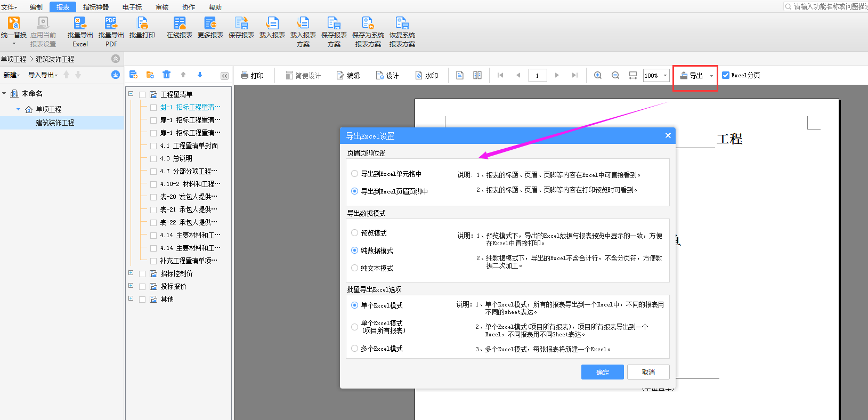This screenshot has height=420, width=868.
Task: Collapse the 单项工程 tree node
Action: [x=18, y=109]
